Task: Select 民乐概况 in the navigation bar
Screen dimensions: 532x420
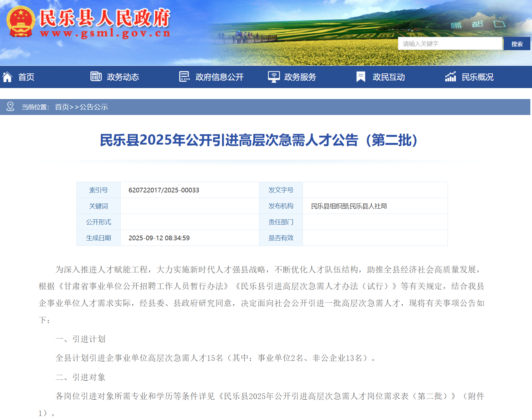Action: click(x=477, y=77)
